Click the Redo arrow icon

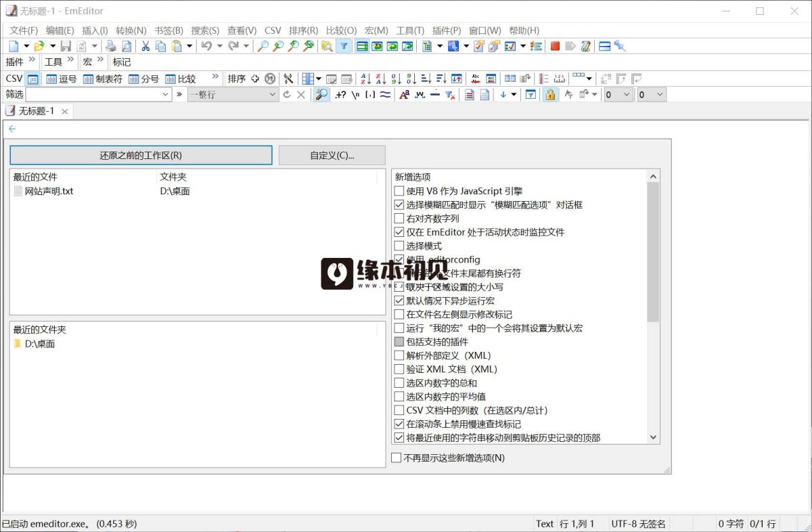pyautogui.click(x=233, y=46)
